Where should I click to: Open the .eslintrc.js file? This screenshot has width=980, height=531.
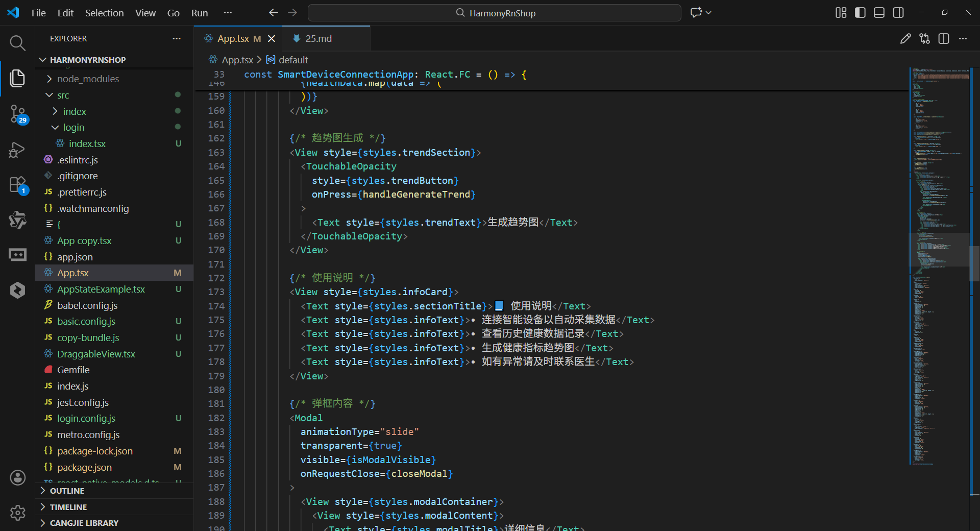pyautogui.click(x=114, y=160)
